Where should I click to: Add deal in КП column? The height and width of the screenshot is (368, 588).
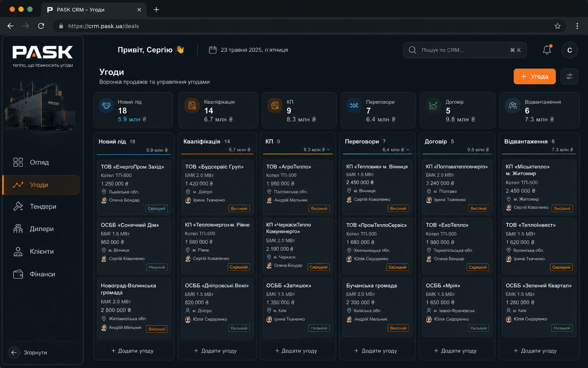[296, 351]
